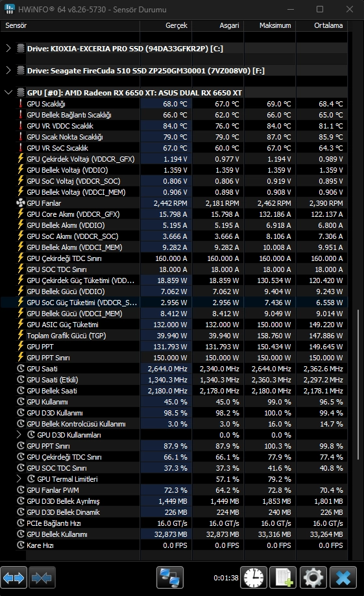
Task: Click lightning icon beside Toplam Grafik Gücü (TGP)
Action: [21, 335]
